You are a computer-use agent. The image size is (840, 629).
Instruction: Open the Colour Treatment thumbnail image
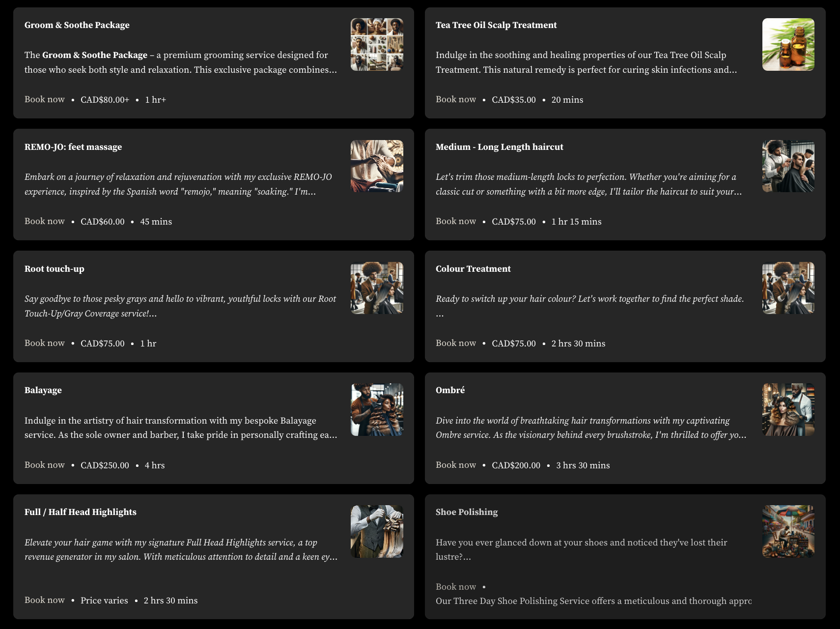pos(788,288)
